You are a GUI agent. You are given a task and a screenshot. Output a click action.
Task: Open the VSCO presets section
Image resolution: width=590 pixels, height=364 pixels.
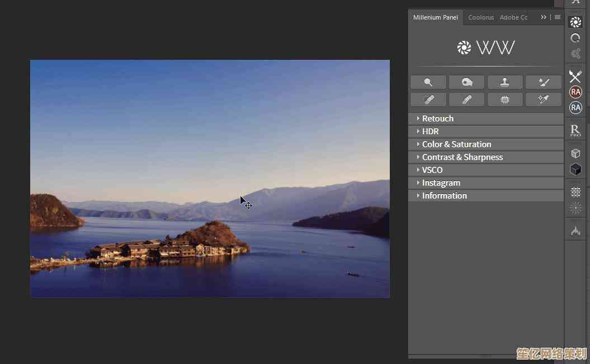pos(432,170)
